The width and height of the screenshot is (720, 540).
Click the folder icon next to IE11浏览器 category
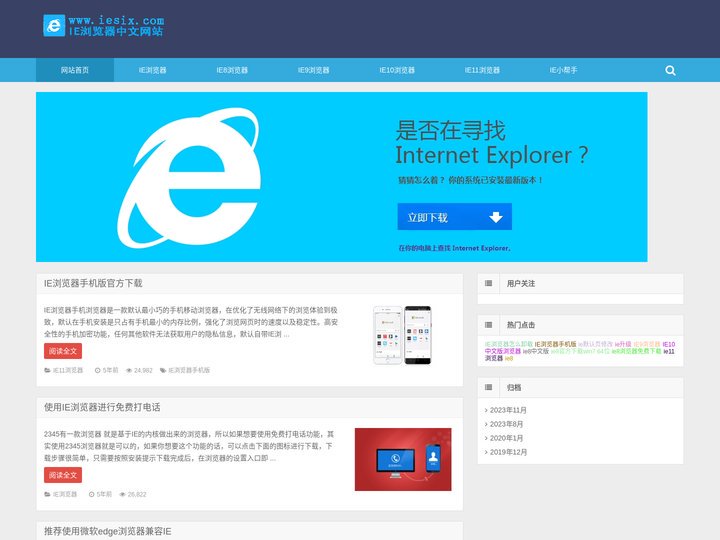47,370
